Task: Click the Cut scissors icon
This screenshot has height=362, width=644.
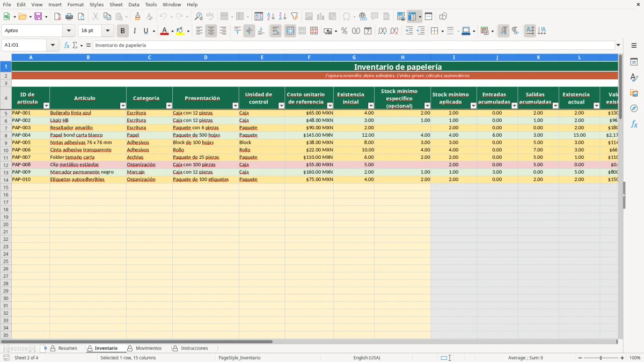Action: (96, 17)
